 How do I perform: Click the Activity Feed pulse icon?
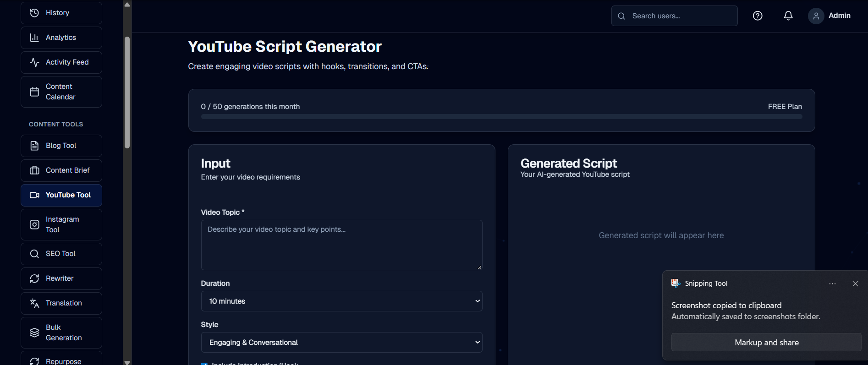click(x=34, y=62)
